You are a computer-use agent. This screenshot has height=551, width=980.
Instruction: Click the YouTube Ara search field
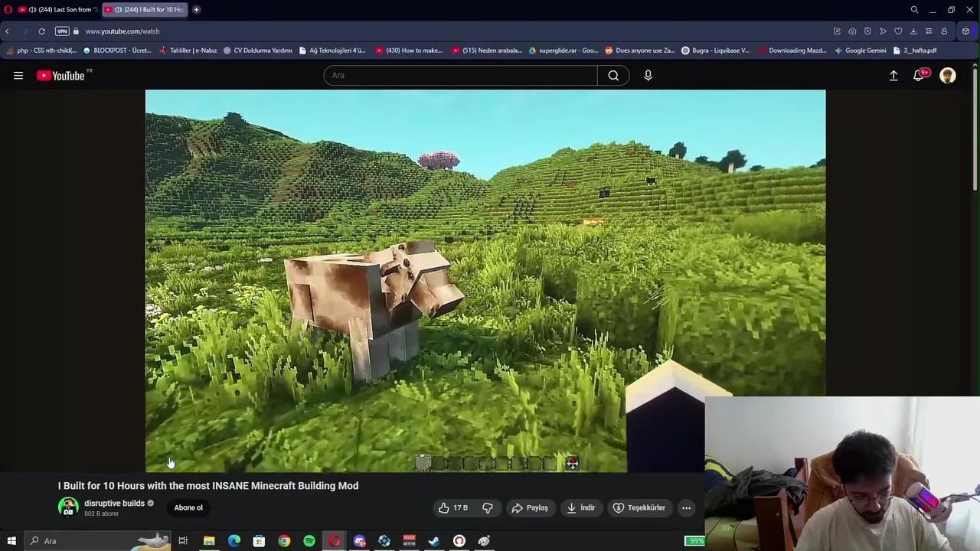pos(460,75)
